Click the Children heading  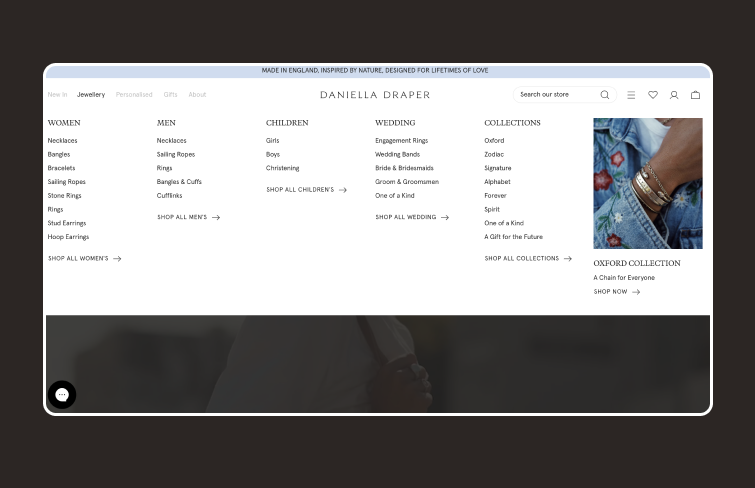287,123
